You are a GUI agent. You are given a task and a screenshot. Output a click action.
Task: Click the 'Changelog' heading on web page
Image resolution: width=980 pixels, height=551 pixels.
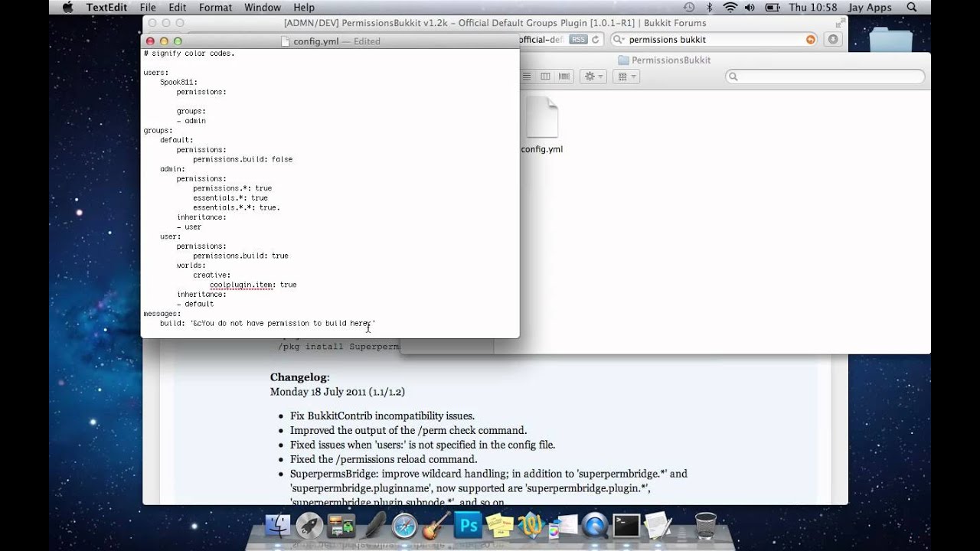click(x=299, y=377)
